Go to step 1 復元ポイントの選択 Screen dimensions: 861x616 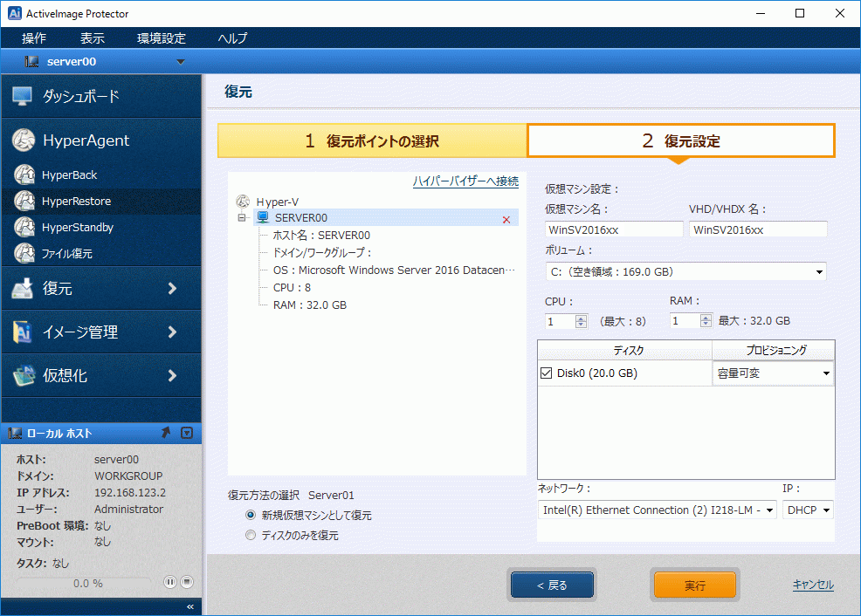(x=372, y=141)
